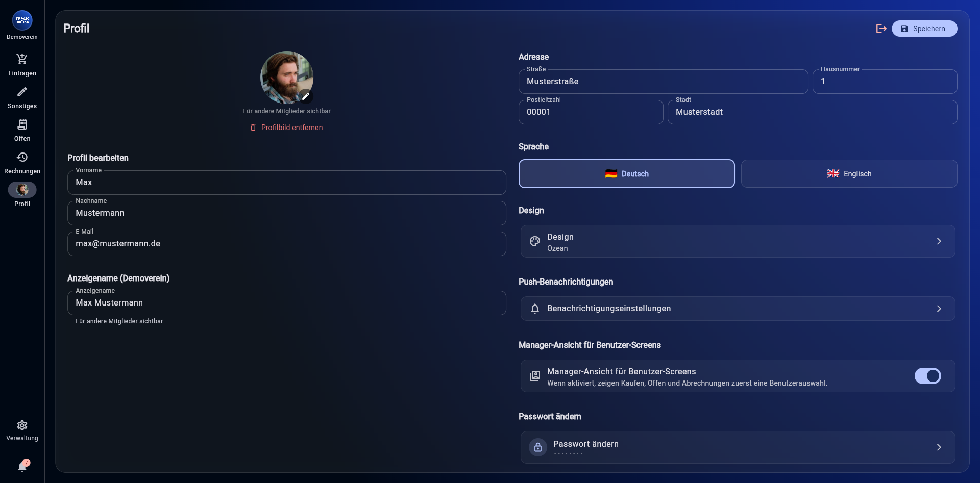980x483 pixels.
Task: Open the Rechnungen menu label
Action: pos(22,171)
